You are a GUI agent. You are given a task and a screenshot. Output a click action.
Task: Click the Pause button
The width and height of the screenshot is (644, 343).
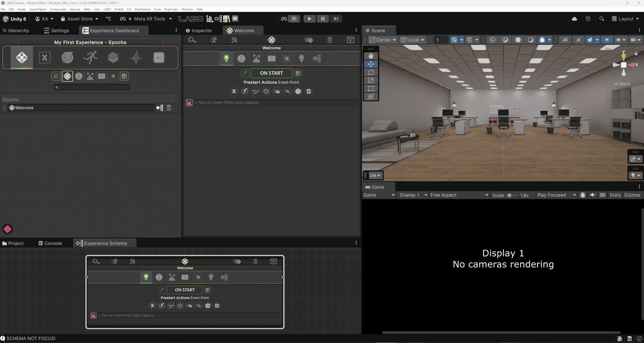tap(323, 19)
